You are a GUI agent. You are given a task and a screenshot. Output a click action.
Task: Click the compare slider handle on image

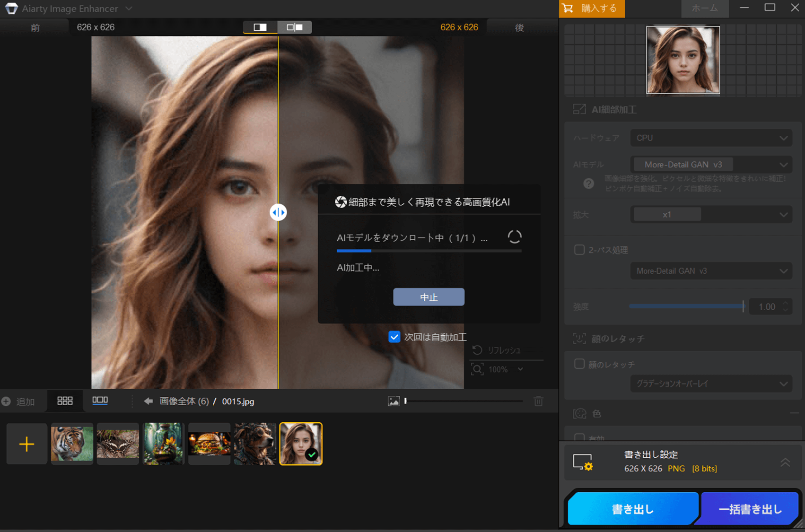(278, 212)
